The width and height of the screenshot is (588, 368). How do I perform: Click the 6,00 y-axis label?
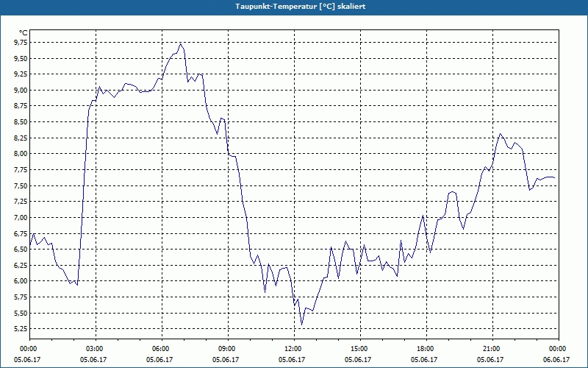click(x=21, y=281)
